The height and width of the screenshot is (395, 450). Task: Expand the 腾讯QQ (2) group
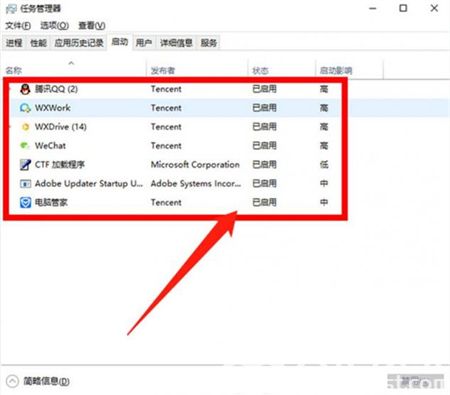(x=10, y=89)
